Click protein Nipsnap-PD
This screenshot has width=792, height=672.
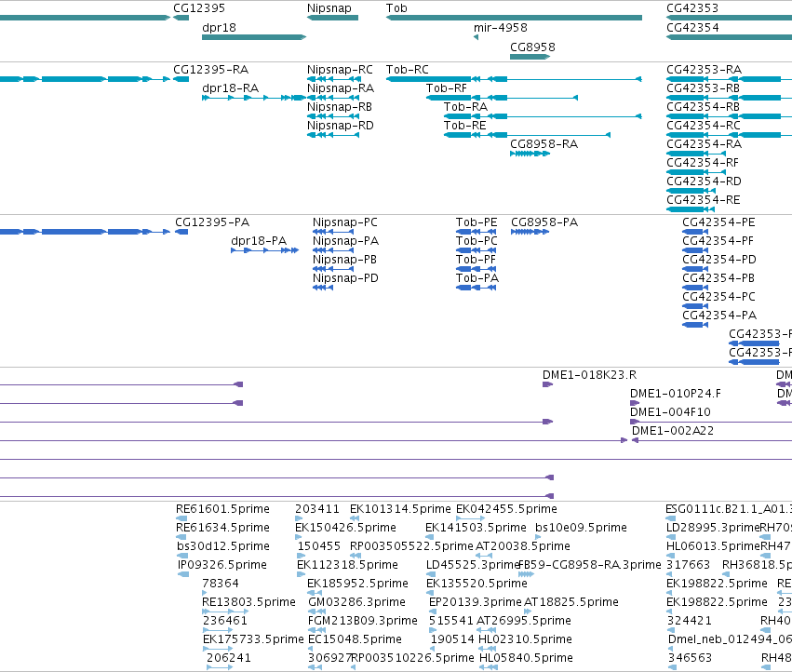click(x=323, y=288)
